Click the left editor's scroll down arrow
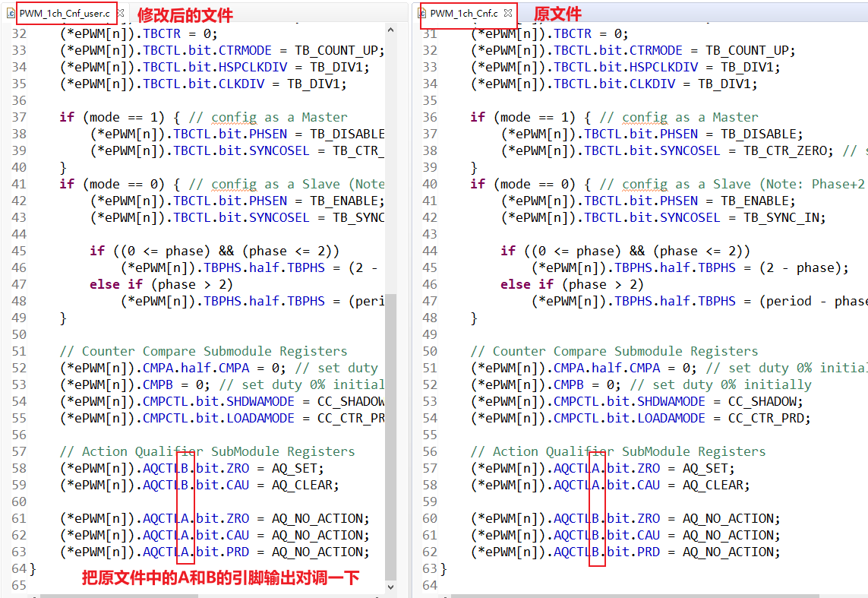 (391, 587)
